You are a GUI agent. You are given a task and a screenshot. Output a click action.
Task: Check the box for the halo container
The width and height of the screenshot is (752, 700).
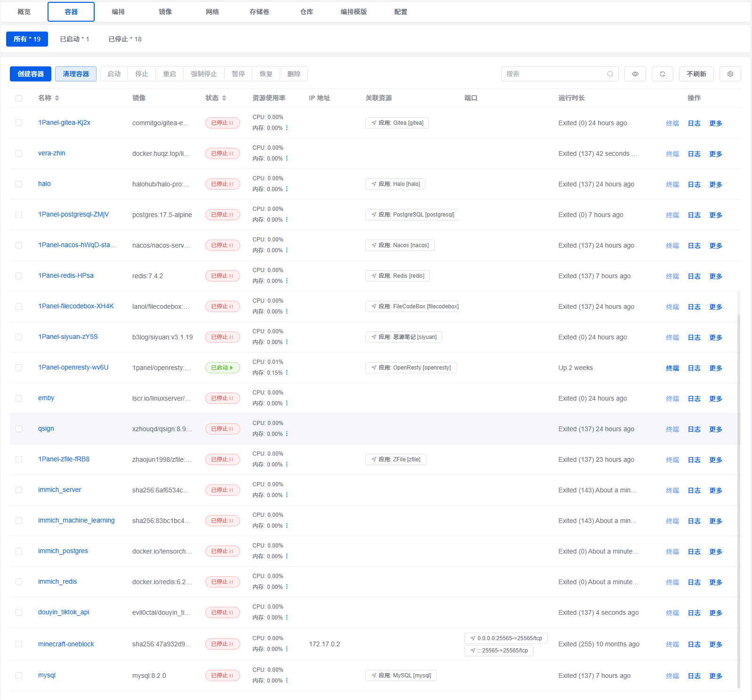click(19, 184)
